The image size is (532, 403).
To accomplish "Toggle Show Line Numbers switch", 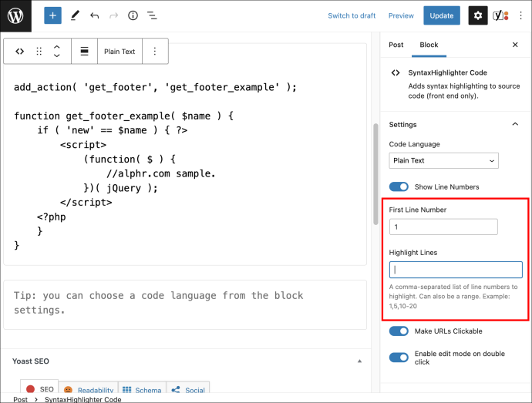I will point(399,186).
